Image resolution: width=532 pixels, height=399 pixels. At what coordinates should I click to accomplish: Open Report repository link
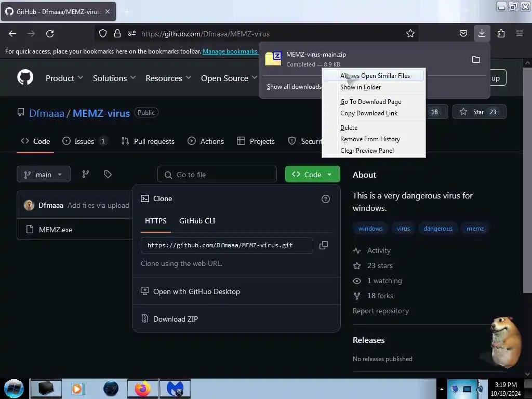coord(381,311)
